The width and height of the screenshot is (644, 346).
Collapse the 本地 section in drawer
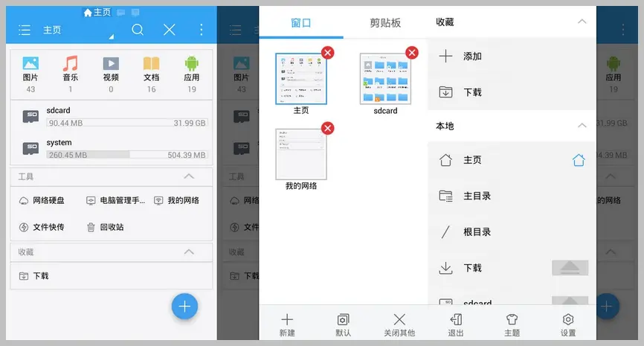(x=582, y=126)
